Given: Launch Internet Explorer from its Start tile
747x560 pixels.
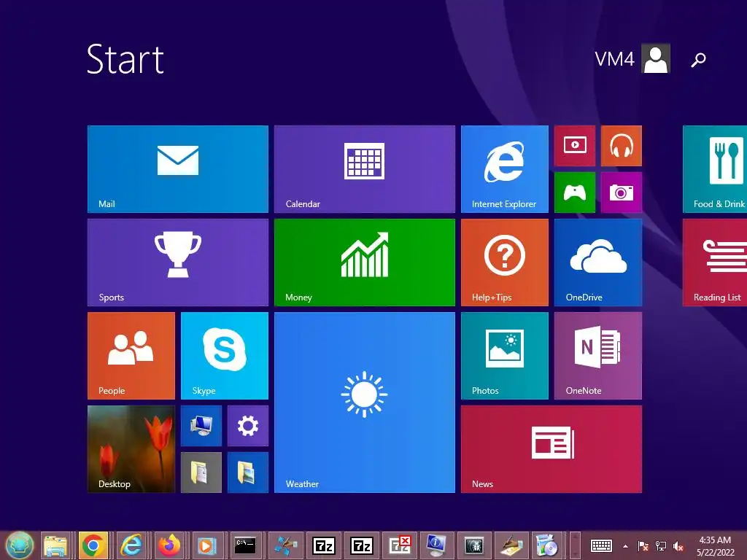Looking at the screenshot, I should point(505,169).
